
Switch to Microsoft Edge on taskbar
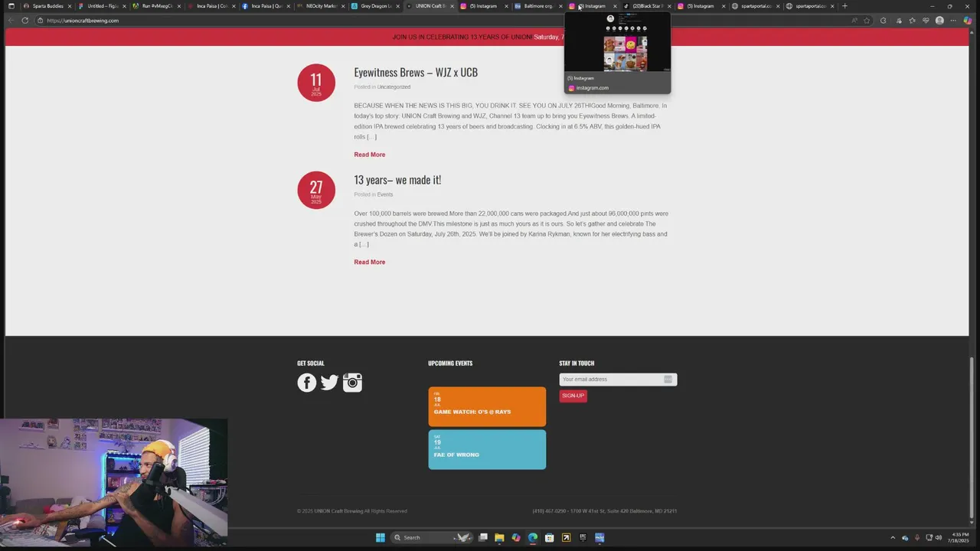tap(533, 537)
